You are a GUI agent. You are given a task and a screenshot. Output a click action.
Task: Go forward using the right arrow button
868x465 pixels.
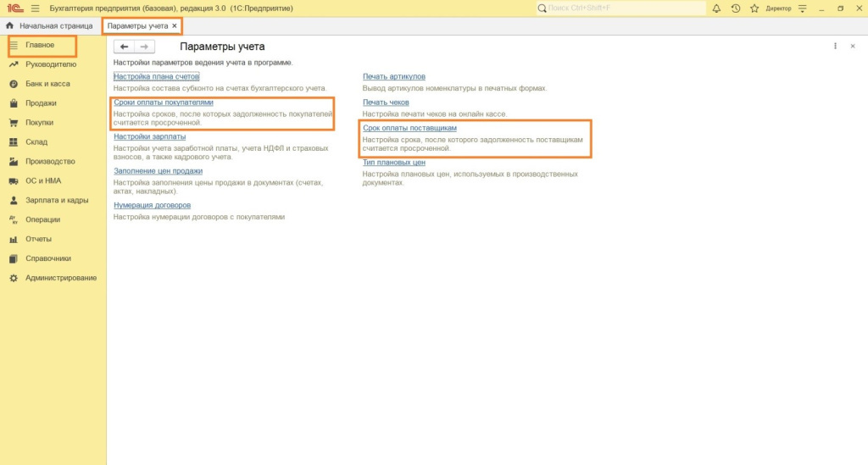coord(145,47)
